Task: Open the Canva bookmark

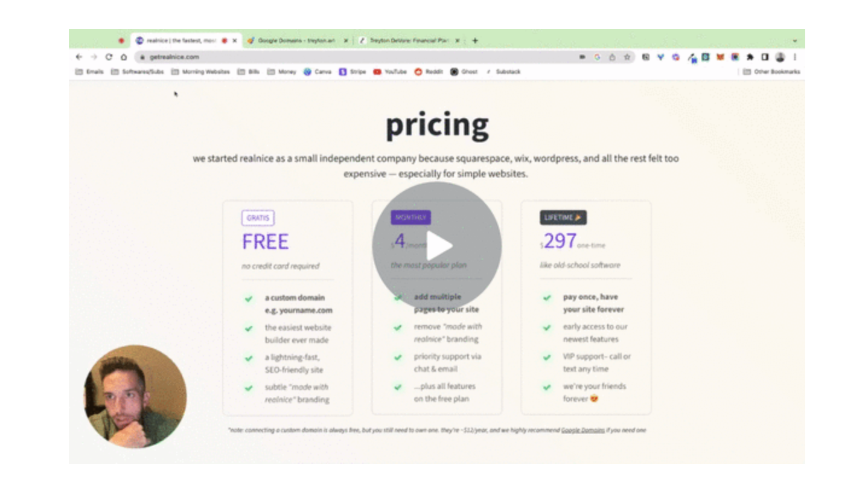Action: point(318,71)
